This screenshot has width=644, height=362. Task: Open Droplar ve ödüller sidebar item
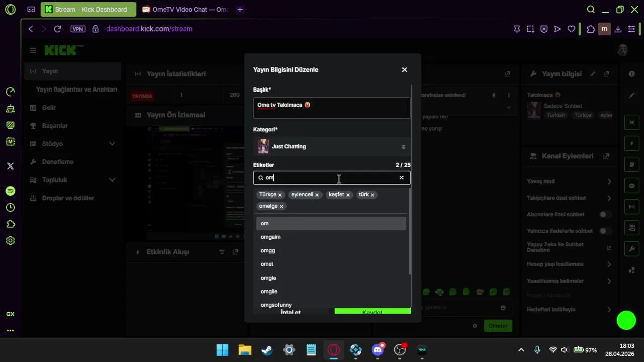point(72,198)
